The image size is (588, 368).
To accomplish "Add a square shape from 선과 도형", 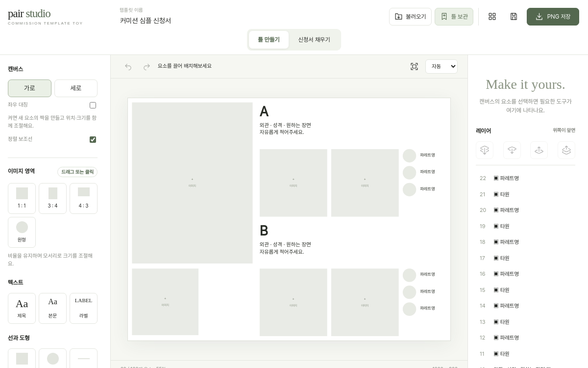I will (22, 359).
